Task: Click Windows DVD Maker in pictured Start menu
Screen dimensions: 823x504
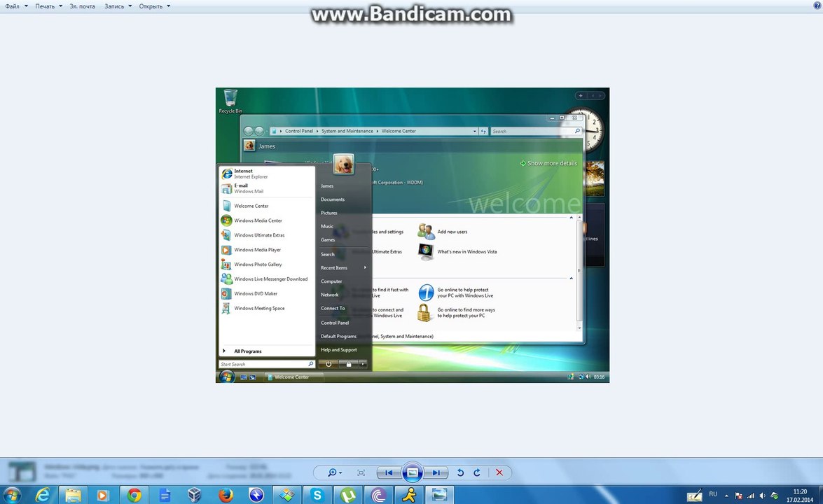Action: (256, 294)
